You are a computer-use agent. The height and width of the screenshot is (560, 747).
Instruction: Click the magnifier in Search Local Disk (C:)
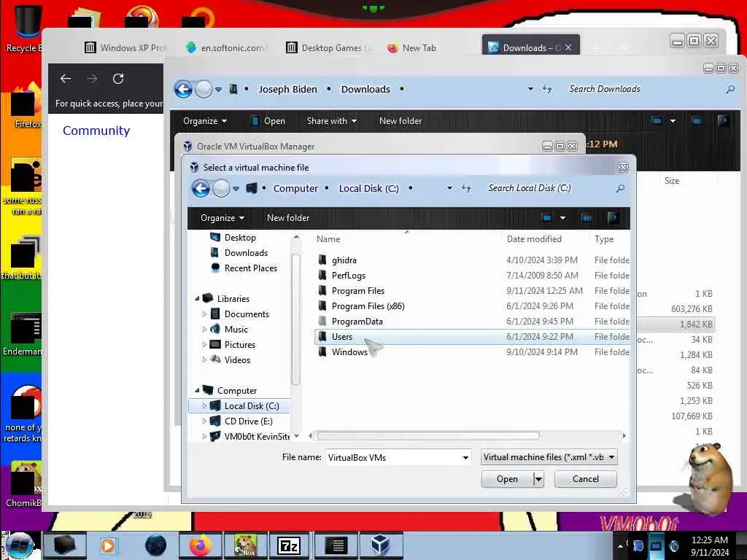[x=620, y=189]
